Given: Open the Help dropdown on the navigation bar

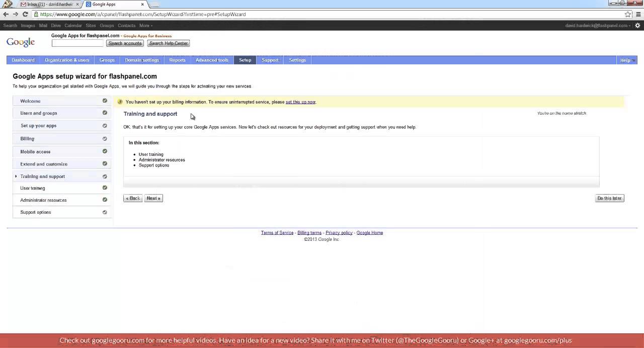Looking at the screenshot, I should point(627,60).
